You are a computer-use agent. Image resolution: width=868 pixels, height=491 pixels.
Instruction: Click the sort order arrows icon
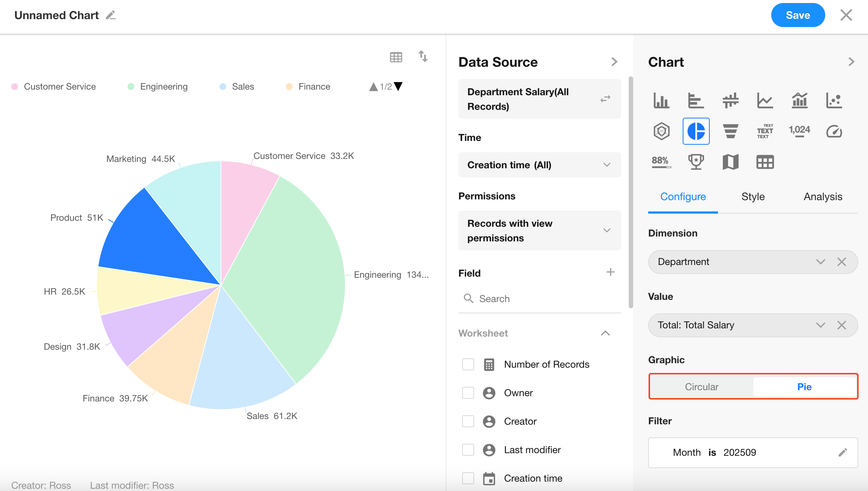pos(423,57)
